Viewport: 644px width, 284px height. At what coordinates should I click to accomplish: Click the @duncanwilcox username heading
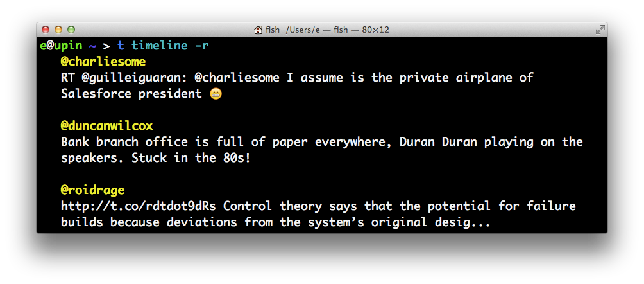pyautogui.click(x=106, y=126)
